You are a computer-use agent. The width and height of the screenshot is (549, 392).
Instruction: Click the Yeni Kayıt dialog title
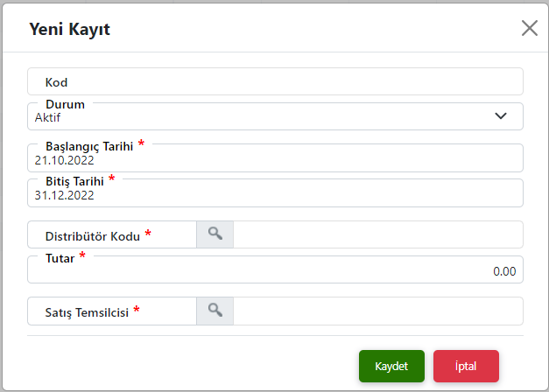click(x=69, y=29)
